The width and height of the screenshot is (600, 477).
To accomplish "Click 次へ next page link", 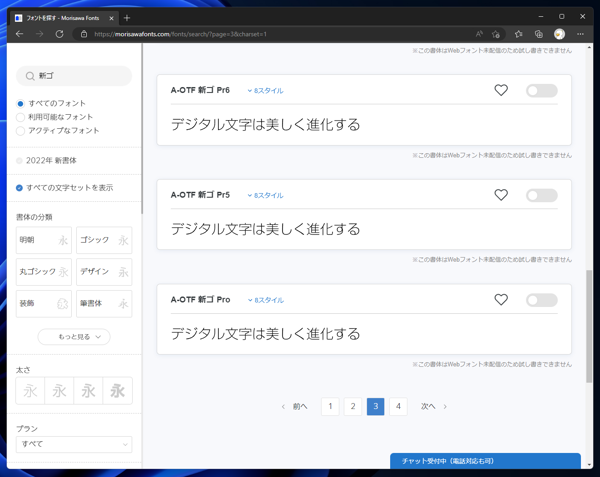I will click(x=428, y=406).
